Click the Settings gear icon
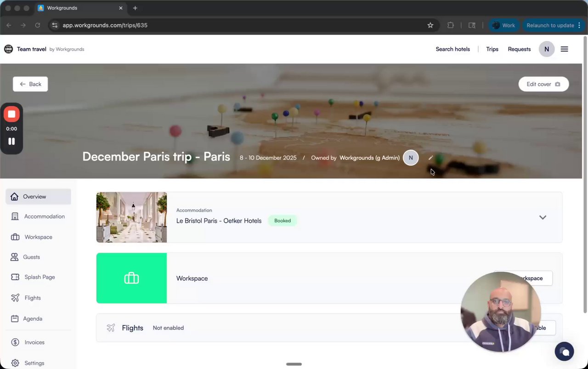 (15, 363)
